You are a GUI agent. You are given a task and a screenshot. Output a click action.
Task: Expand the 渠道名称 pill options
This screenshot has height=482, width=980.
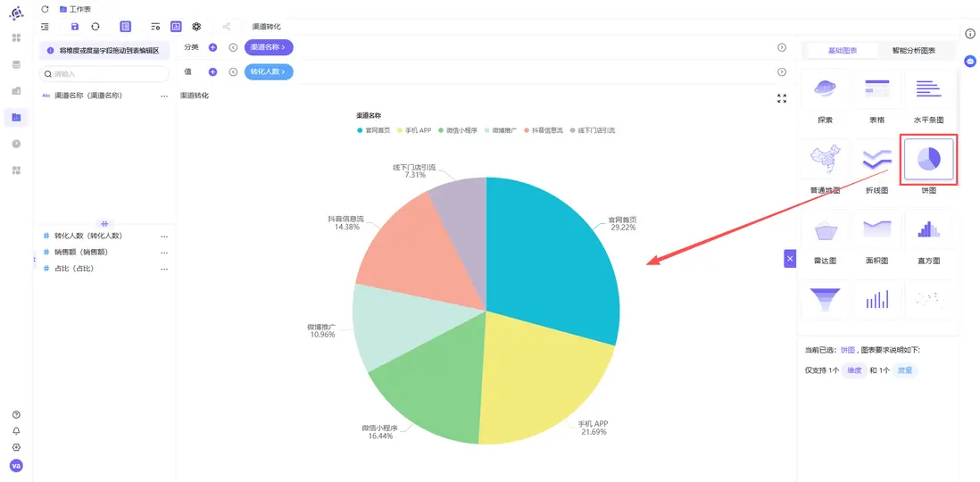pyautogui.click(x=269, y=47)
